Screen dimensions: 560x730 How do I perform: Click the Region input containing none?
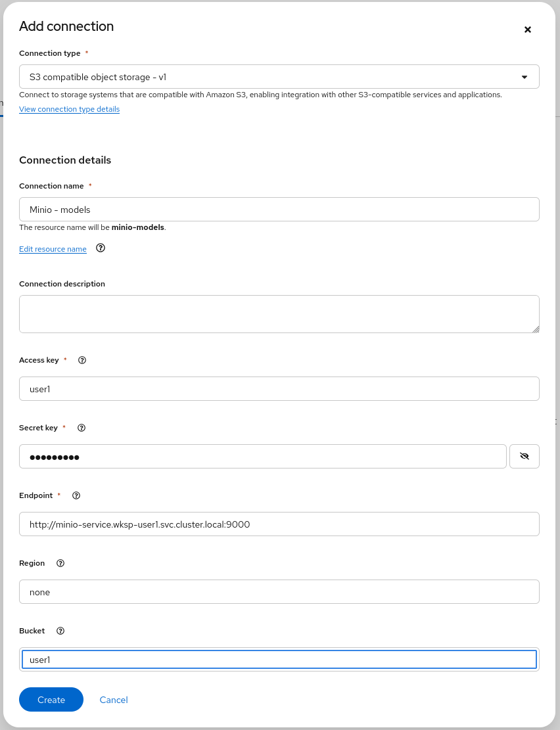pos(279,592)
